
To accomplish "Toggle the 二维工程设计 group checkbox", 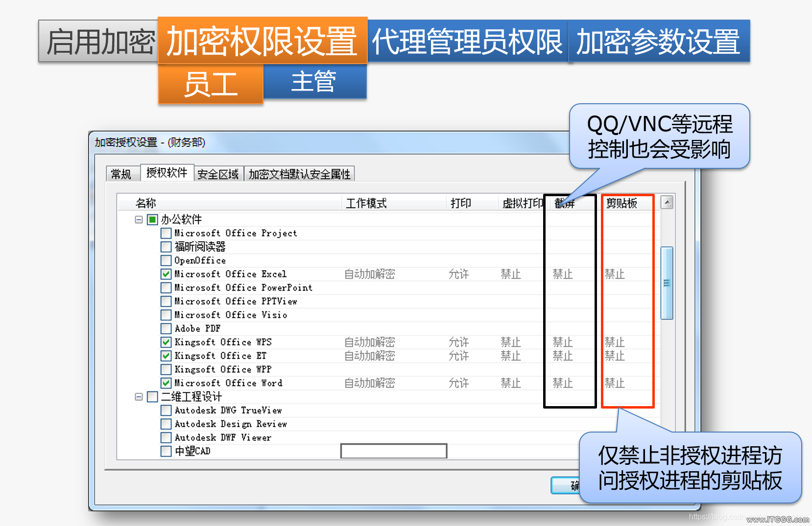I will tap(152, 397).
